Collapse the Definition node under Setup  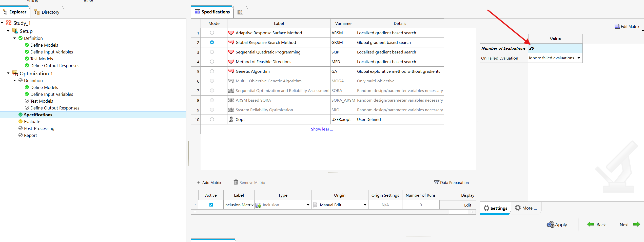[15, 38]
